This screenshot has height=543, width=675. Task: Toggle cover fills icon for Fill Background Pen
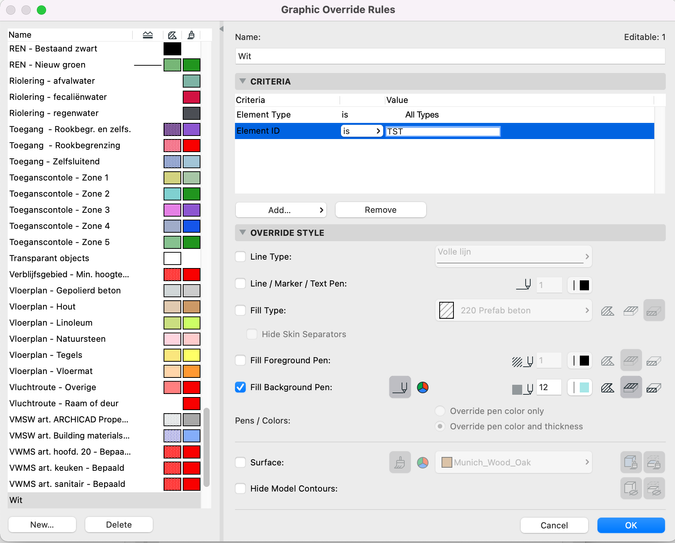(631, 387)
